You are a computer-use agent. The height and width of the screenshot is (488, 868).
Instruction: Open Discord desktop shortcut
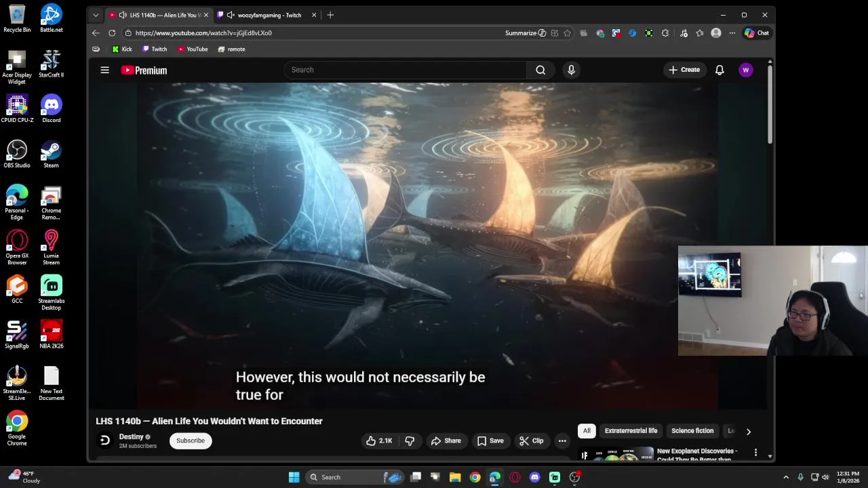[x=51, y=109]
